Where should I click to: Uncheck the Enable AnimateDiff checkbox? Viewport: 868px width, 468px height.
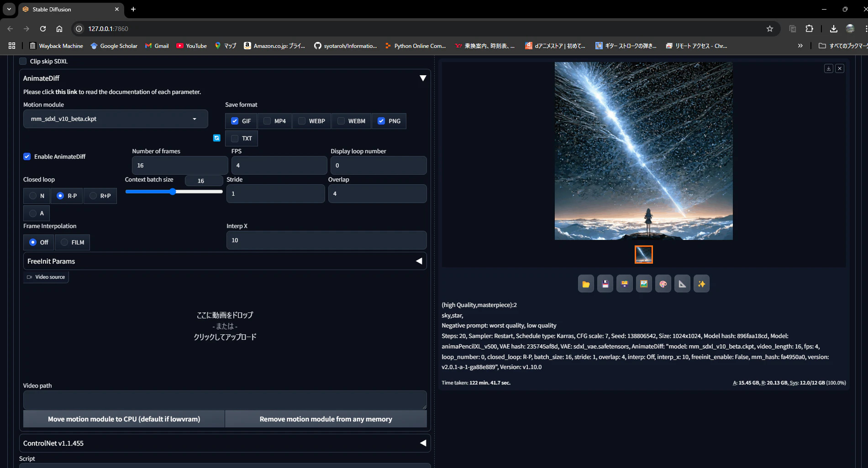(x=27, y=156)
